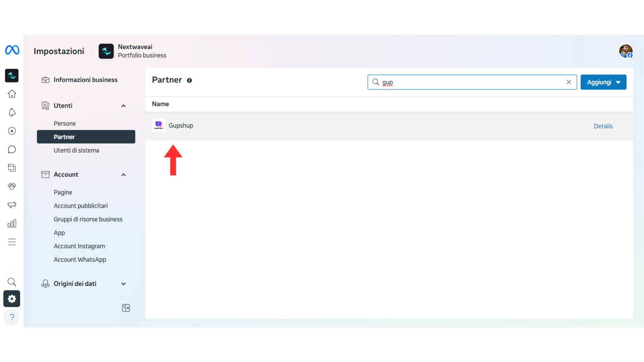Click the Details link for Gupshup

point(603,126)
